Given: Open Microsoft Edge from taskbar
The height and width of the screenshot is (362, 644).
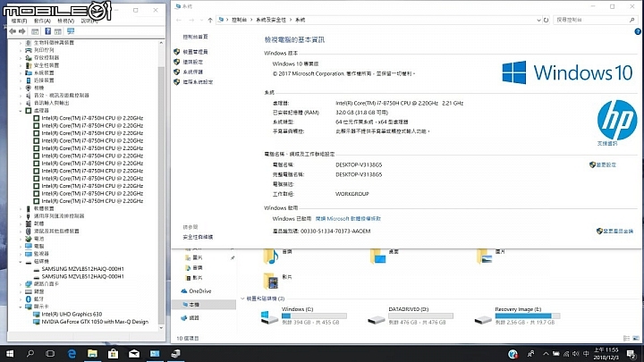Looking at the screenshot, I should (x=72, y=353).
